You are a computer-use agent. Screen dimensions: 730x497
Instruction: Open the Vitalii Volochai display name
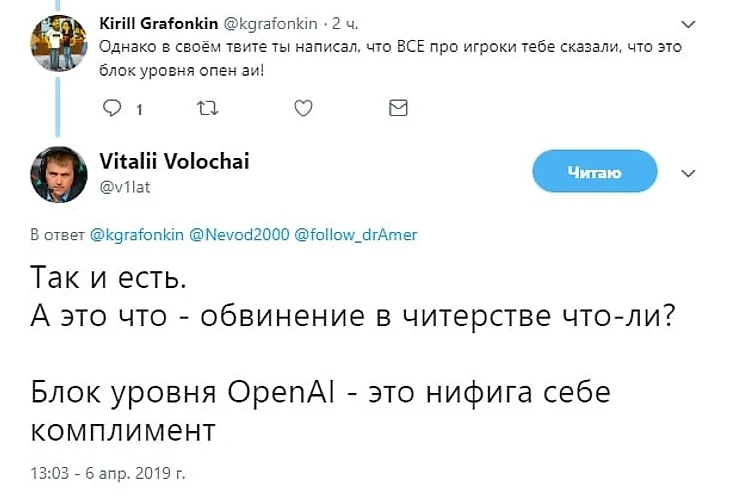point(175,161)
